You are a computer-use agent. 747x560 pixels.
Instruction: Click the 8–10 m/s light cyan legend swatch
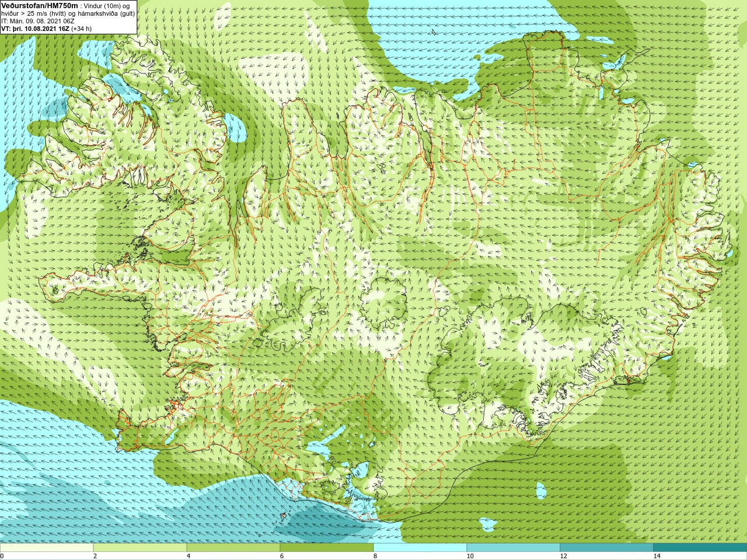[x=420, y=548]
